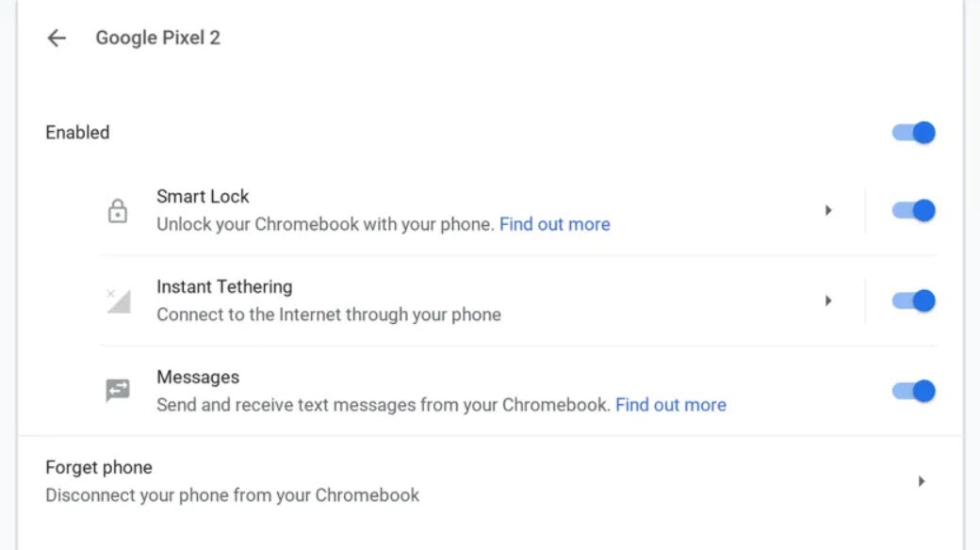Turn off the main Enabled toggle

pos(913,133)
